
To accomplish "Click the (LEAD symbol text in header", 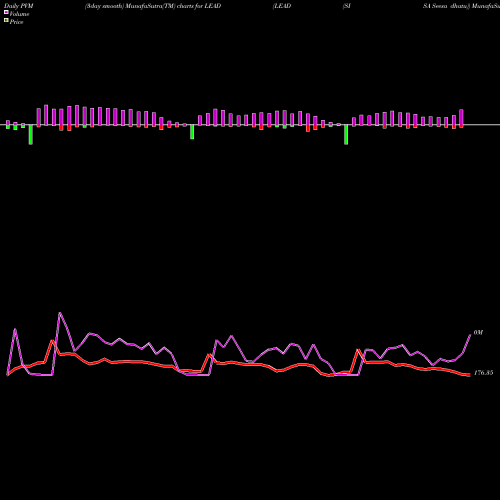I will click(x=282, y=6).
